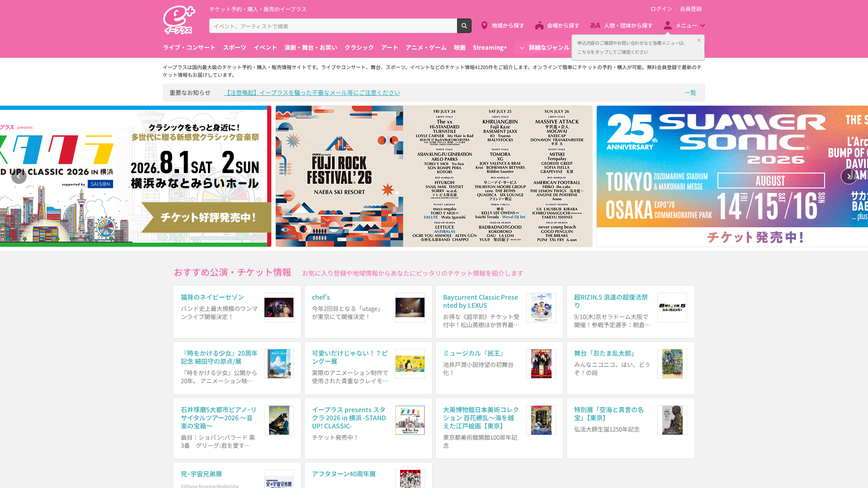
Task: Click the ピングー展 thumbnail
Action: click(x=410, y=364)
